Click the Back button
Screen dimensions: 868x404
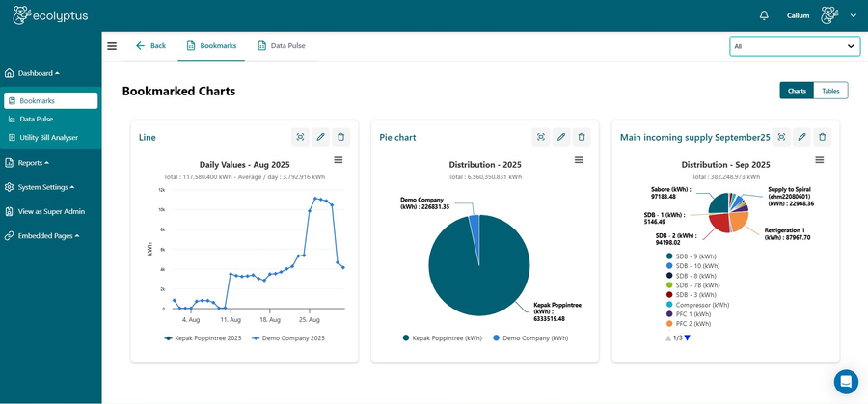(150, 46)
